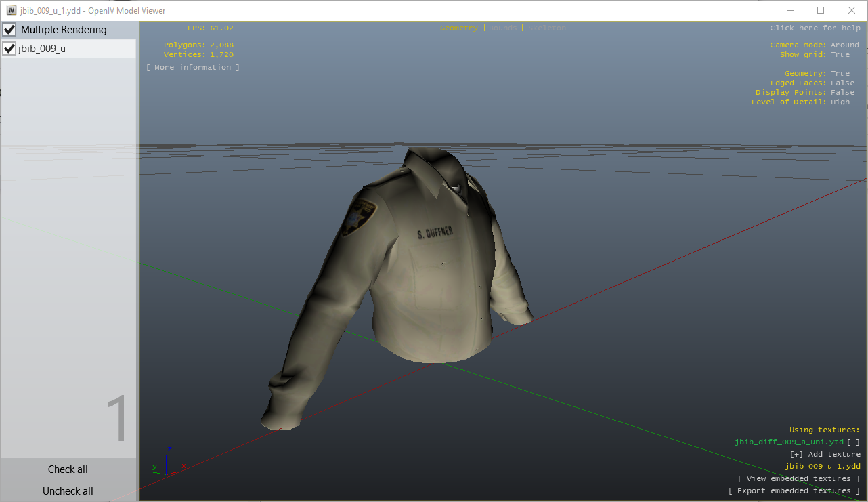The image size is (868, 502).
Task: Change Camera mode Around value
Action: click(x=844, y=45)
